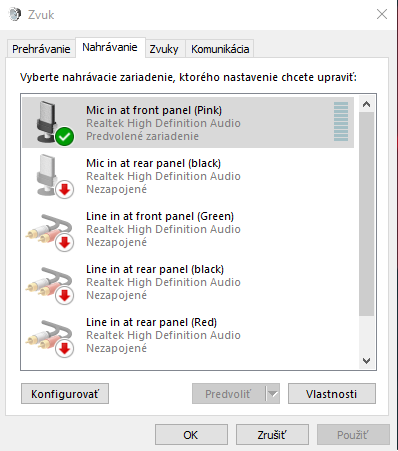Click the red arrow badge on rear mic
398x451 pixels.
[x=65, y=190]
